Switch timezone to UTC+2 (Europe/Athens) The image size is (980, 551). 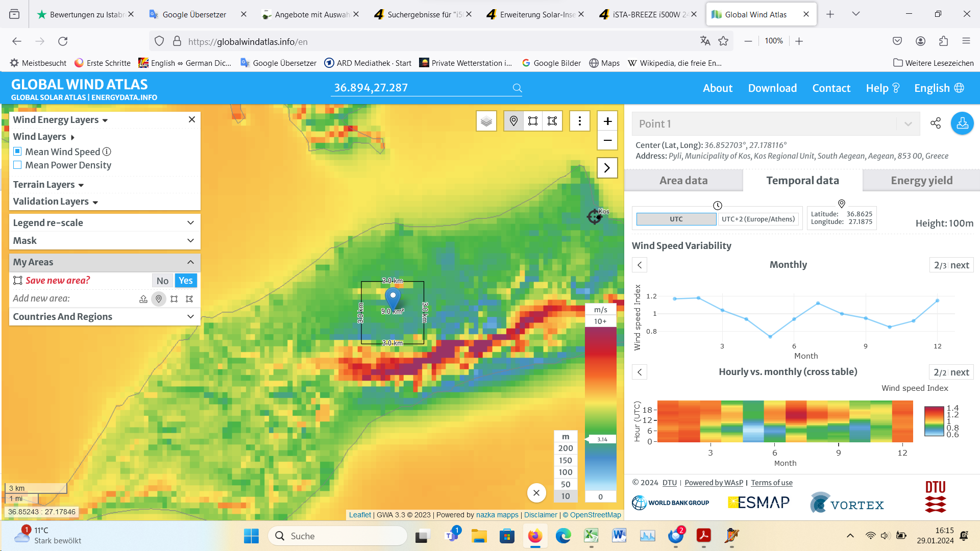[x=758, y=219]
